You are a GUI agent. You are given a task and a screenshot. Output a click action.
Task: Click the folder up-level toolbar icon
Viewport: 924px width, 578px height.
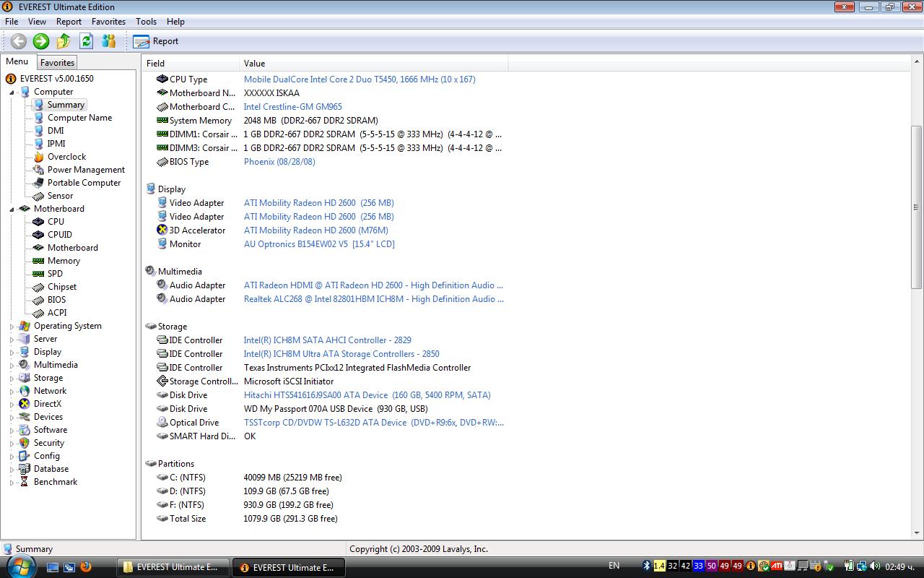click(x=64, y=41)
